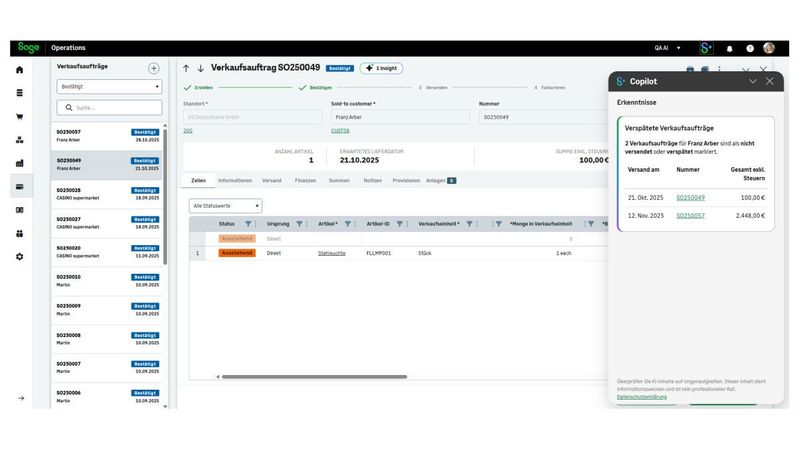Image resolution: width=799 pixels, height=449 pixels.
Task: Select order SO250057 in the list
Action: coord(107,136)
